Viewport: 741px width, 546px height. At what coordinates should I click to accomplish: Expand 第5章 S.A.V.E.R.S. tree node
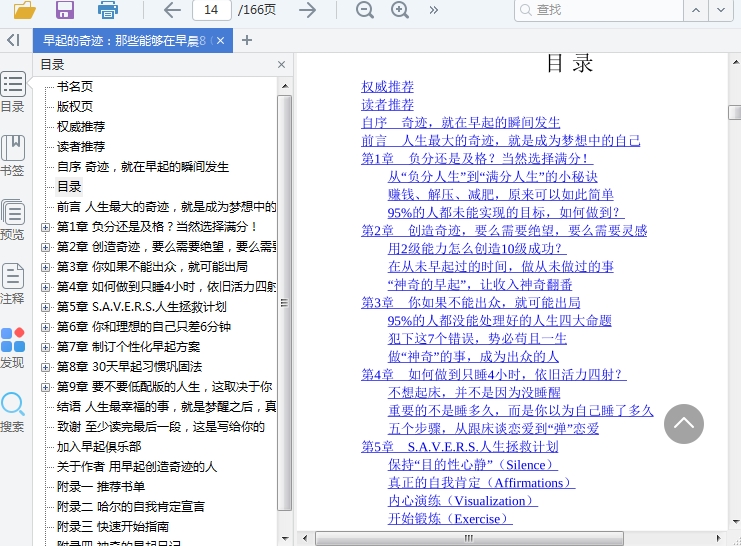[x=45, y=307]
